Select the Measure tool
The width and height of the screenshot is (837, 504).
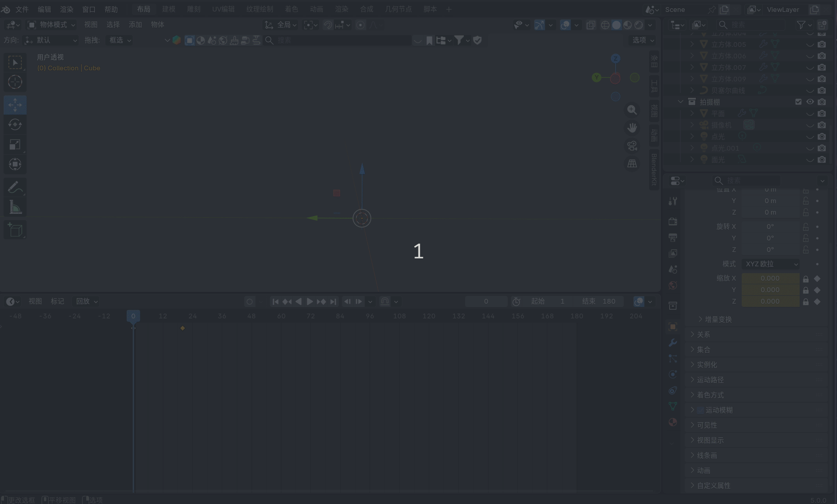pyautogui.click(x=15, y=207)
